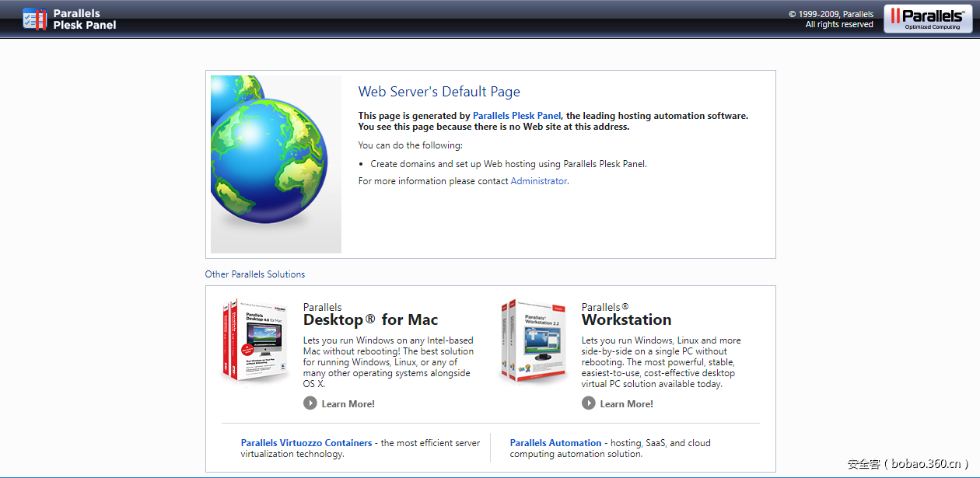The width and height of the screenshot is (980, 478).
Task: Open the Parallels Plesk Panel link in bold text
Action: click(x=516, y=116)
